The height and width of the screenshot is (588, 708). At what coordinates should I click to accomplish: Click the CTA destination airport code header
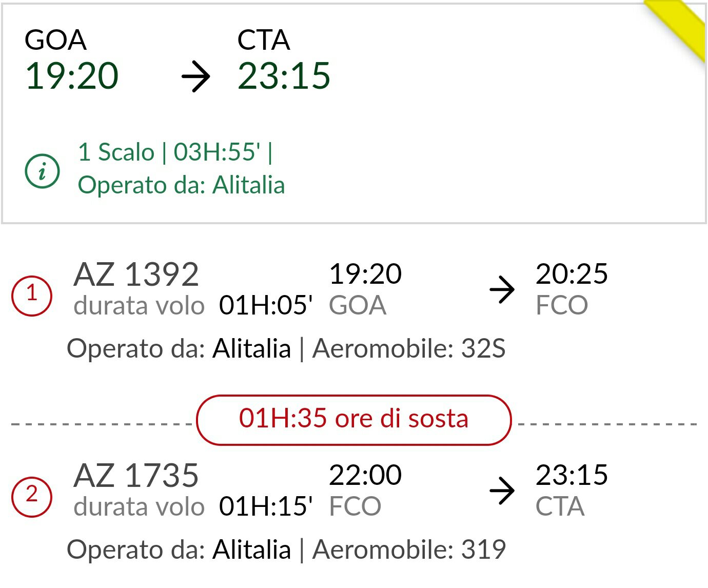coord(264,40)
